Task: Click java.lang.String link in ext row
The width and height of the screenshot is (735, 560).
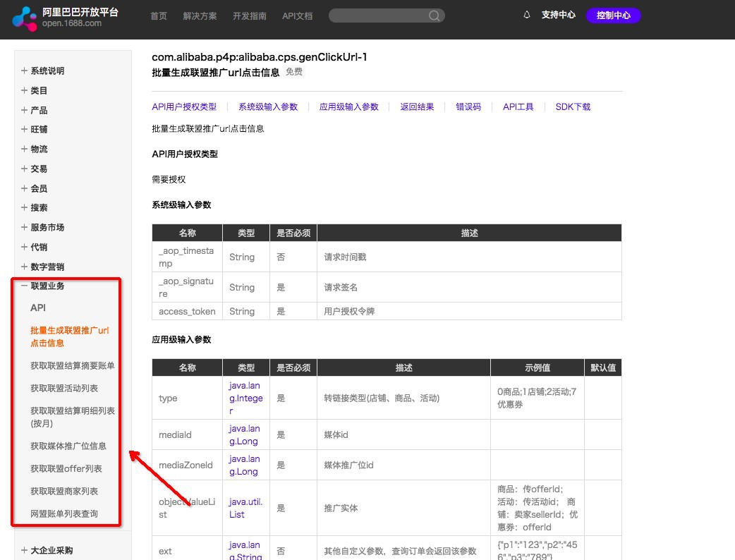Action: (x=245, y=551)
